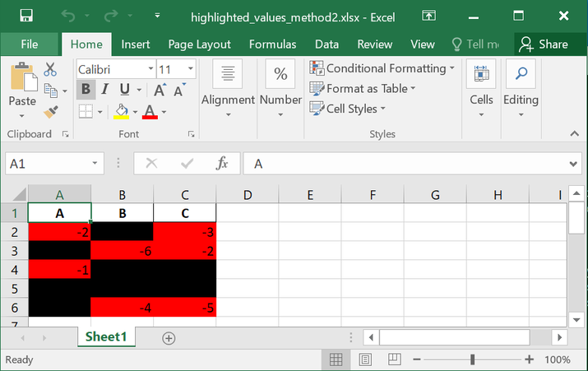The width and height of the screenshot is (588, 371).
Task: Click the Copy icon in Clipboard group
Action: coord(51,90)
